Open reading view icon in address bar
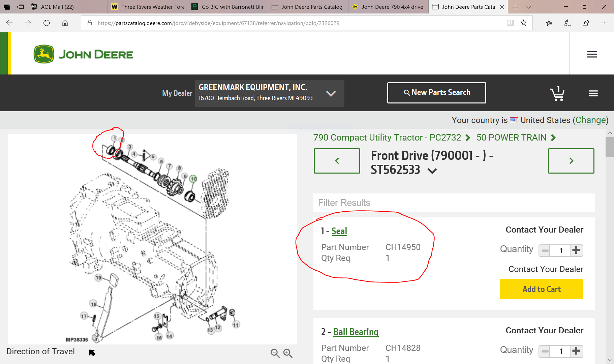614x364 pixels. coord(510,23)
